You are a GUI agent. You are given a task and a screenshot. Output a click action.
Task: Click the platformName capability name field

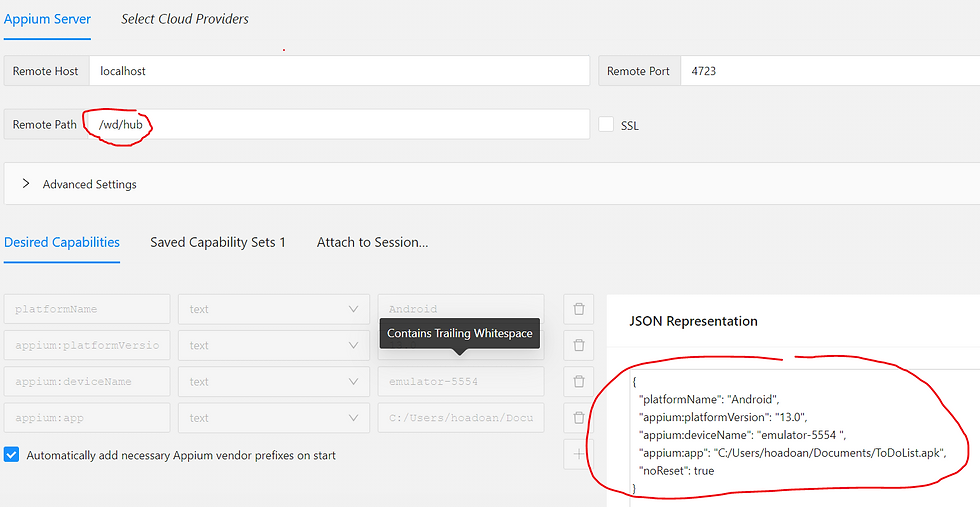[x=87, y=309]
